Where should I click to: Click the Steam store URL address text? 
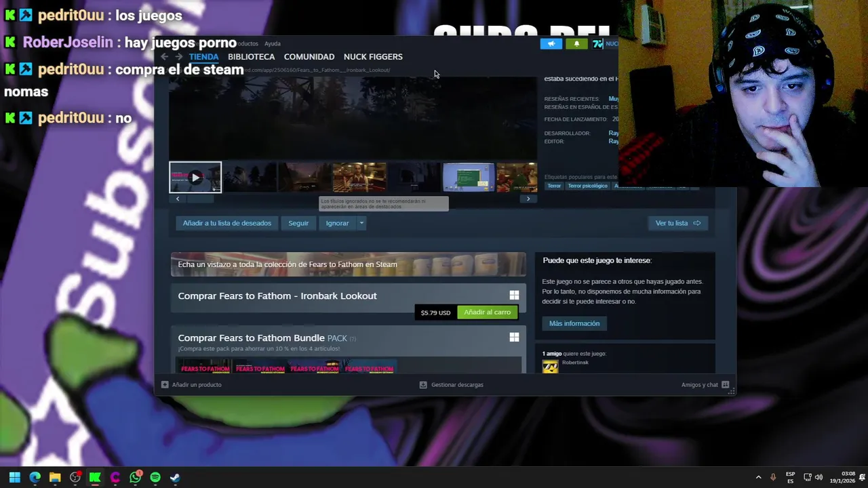(x=317, y=70)
